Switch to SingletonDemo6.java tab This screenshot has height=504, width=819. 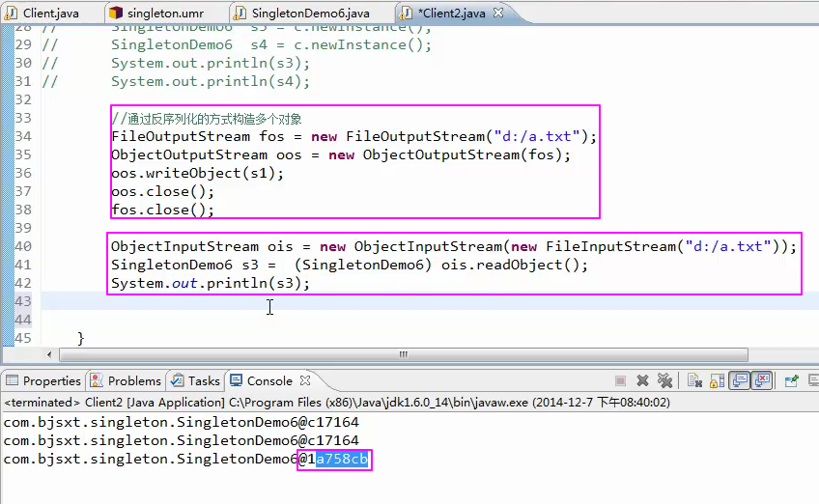[x=310, y=14]
